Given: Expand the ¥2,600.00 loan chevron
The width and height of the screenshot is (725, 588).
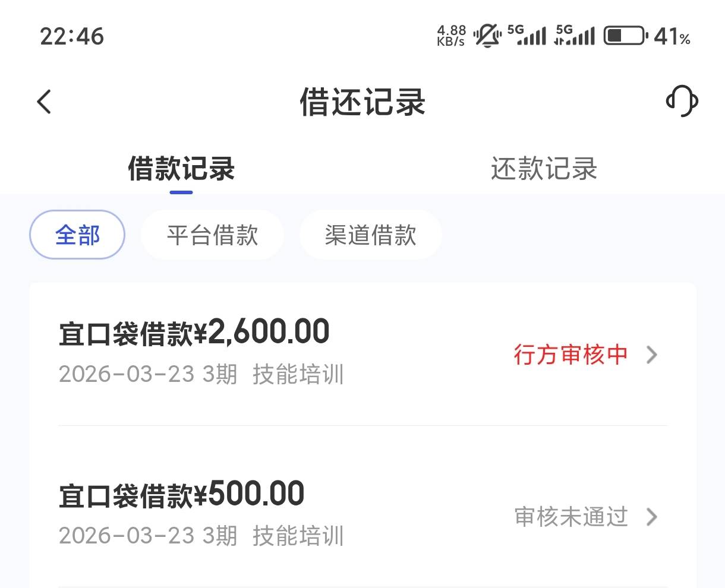Looking at the screenshot, I should click(652, 355).
